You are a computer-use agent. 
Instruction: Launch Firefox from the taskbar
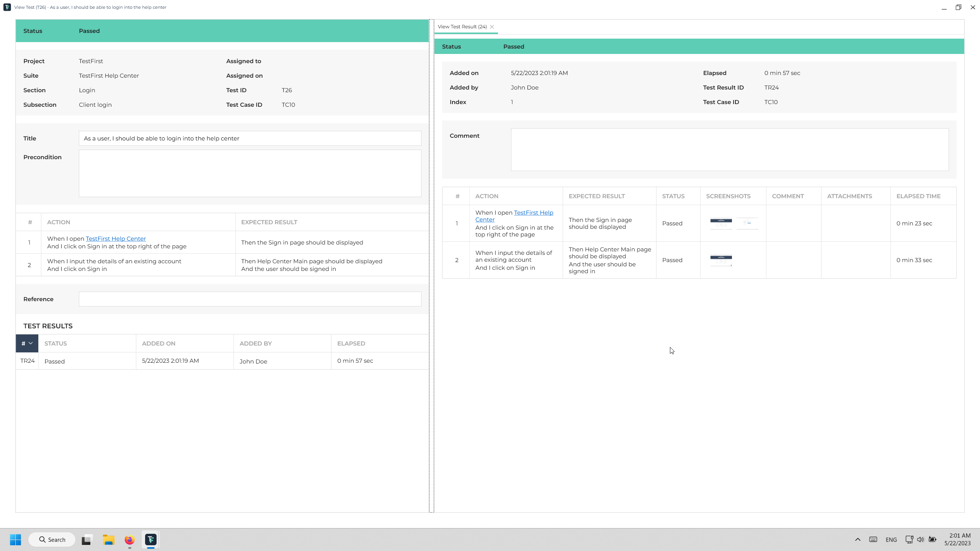[129, 540]
